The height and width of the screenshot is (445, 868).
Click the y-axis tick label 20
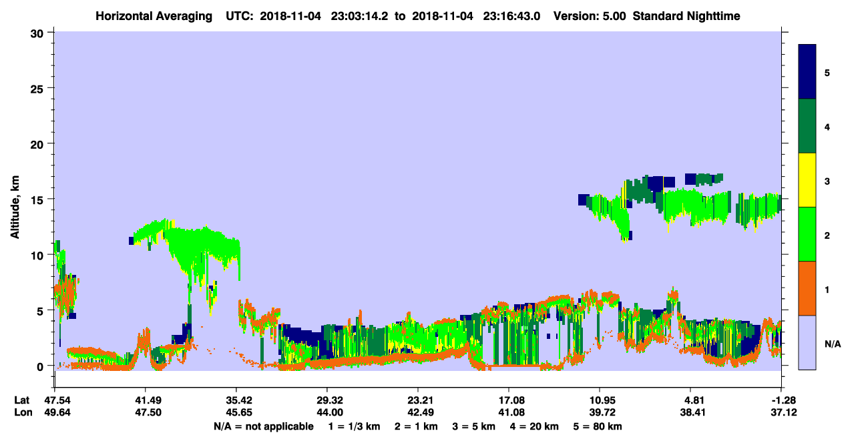[39, 143]
